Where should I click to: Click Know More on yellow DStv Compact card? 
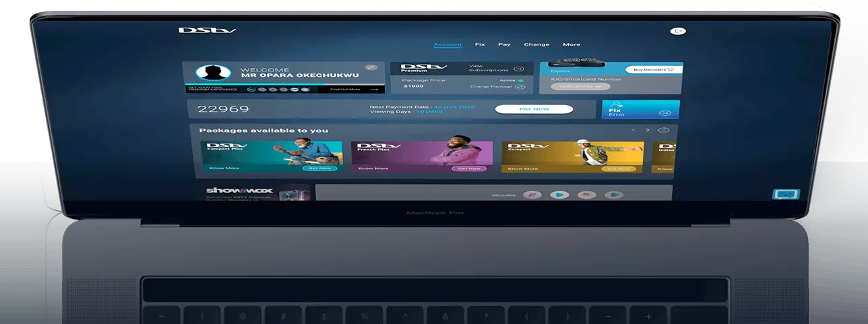pyautogui.click(x=523, y=169)
